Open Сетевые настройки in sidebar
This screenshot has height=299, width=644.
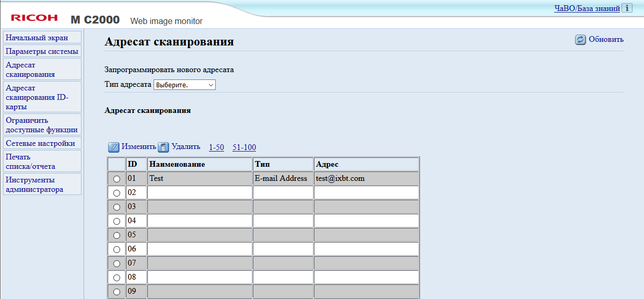[42, 143]
